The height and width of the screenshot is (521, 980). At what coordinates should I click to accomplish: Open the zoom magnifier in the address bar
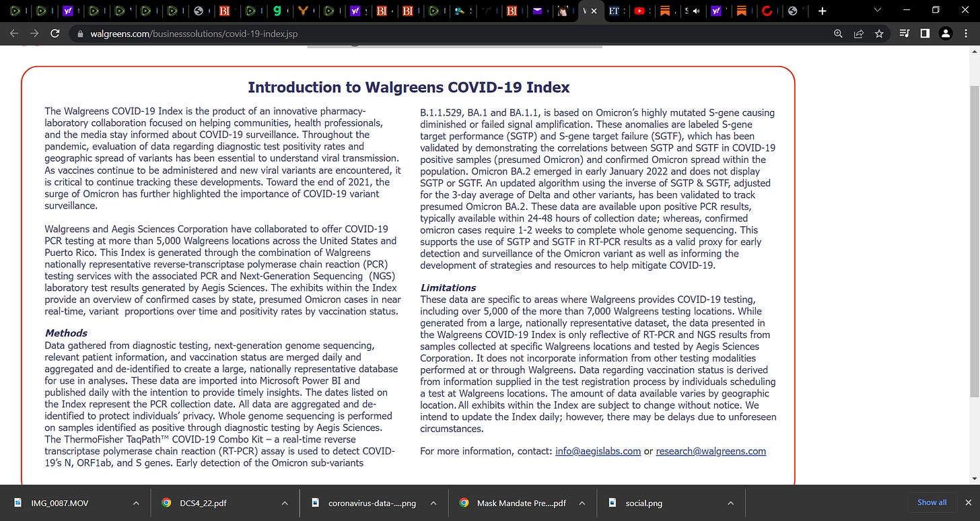click(x=839, y=34)
